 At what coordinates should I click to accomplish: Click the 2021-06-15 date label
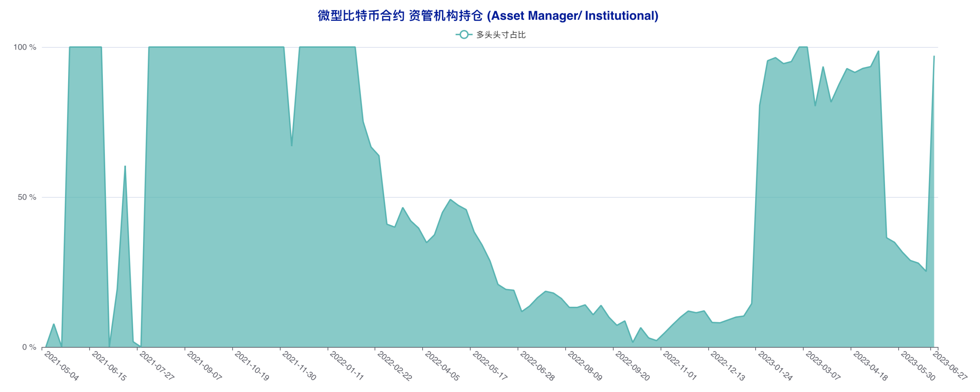click(109, 366)
